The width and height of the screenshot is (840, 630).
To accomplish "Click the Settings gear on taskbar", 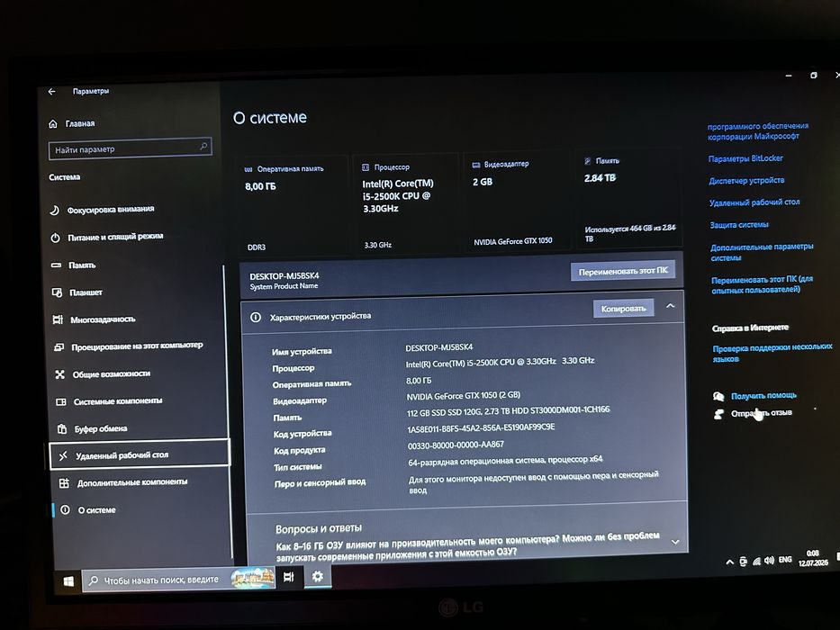I will point(318,576).
